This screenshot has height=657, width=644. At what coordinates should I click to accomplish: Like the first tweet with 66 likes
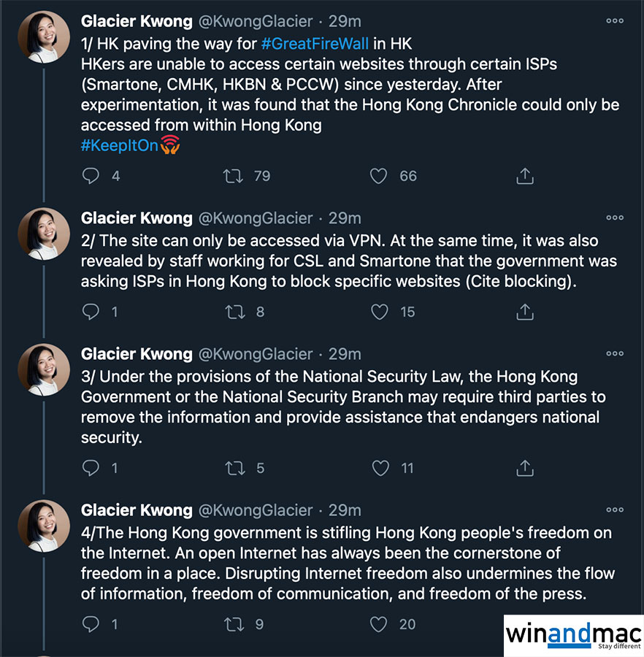point(379,176)
